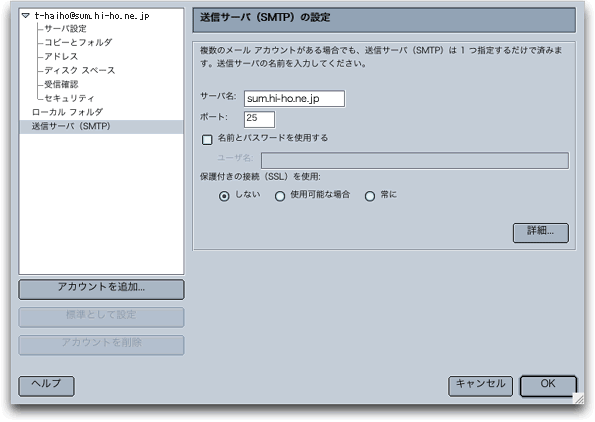
Task: Select 受信確認 tree item
Action: [x=61, y=84]
